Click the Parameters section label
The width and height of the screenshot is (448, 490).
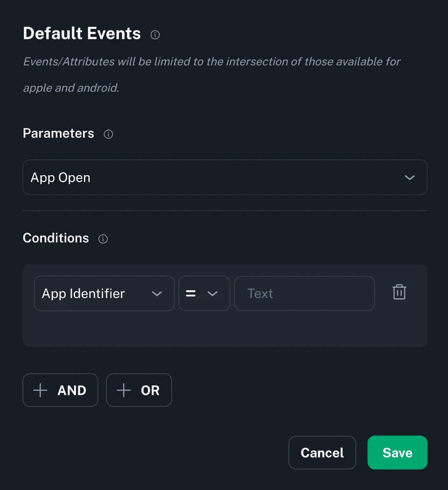coord(58,134)
